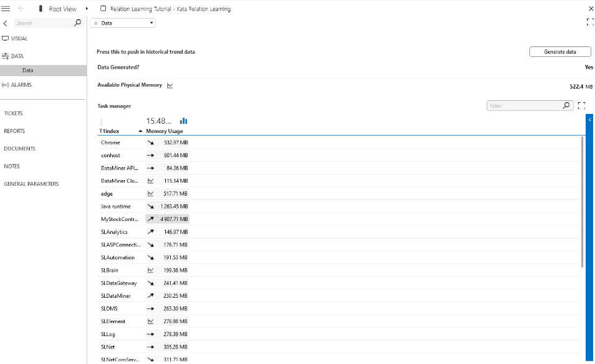
Task: Click the bar chart icon above Memory Usage
Action: (183, 121)
